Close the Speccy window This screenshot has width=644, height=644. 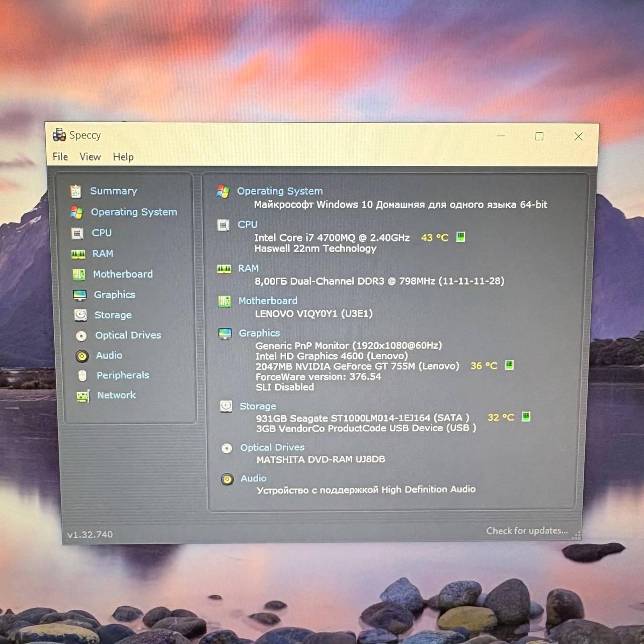pos(579,136)
